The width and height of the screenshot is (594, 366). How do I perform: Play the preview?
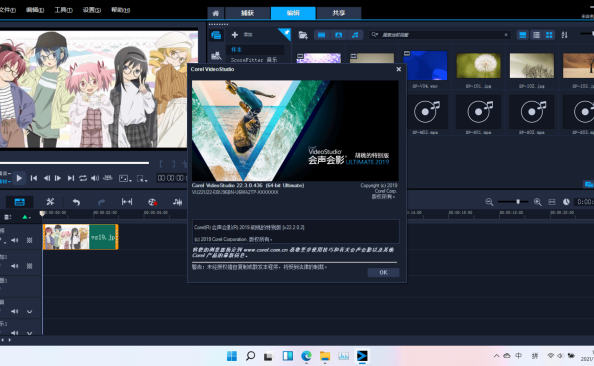[x=19, y=178]
